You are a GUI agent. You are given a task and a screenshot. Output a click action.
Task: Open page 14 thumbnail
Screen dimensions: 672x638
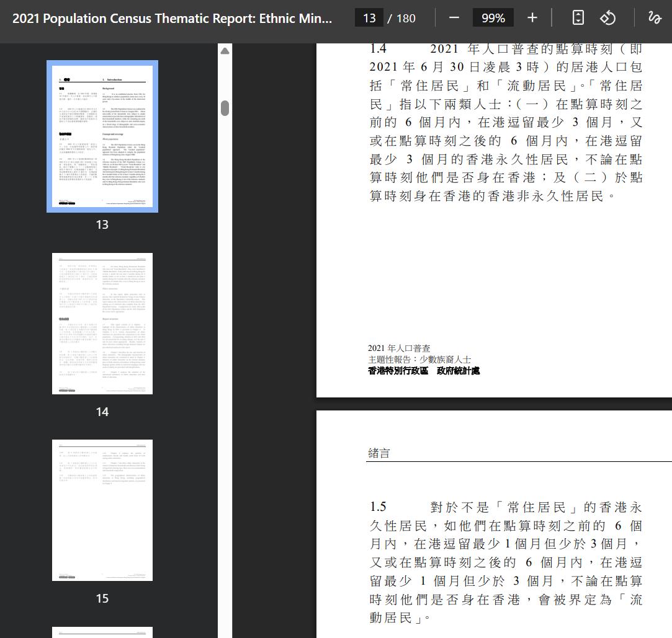coord(102,323)
